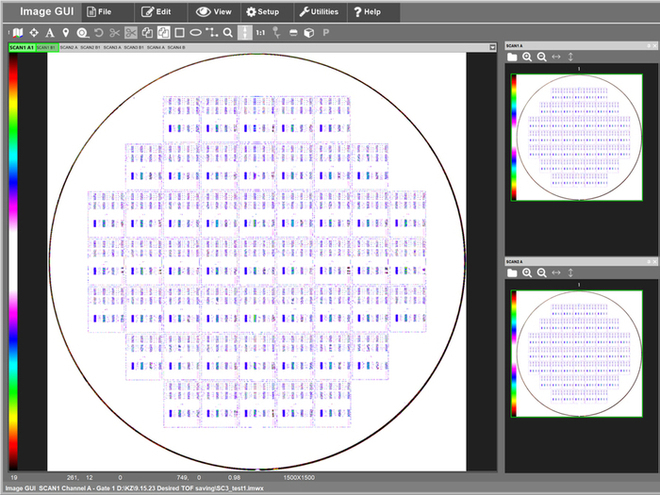660x495 pixels.
Task: Switch to the SCAN2 A tab
Action: [x=68, y=47]
